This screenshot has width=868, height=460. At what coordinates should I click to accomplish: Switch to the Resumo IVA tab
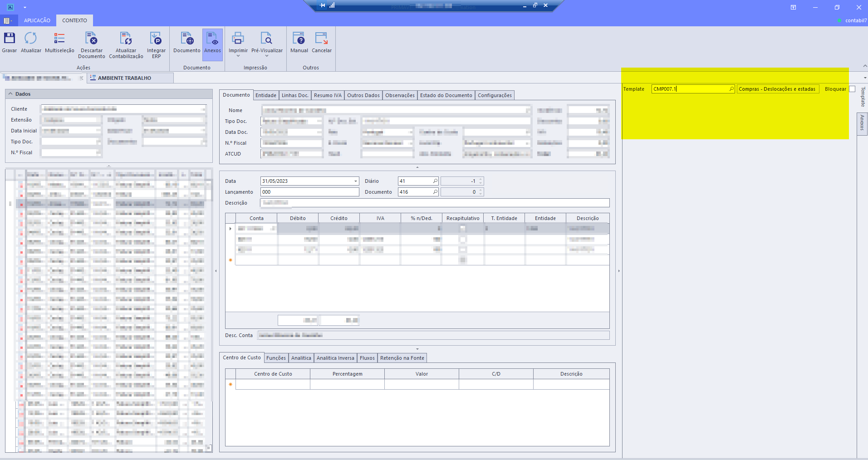click(x=328, y=95)
